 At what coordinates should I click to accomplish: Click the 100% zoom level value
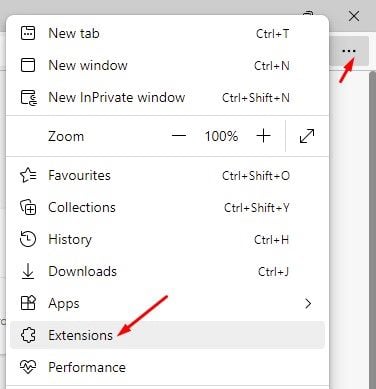pyautogui.click(x=221, y=136)
